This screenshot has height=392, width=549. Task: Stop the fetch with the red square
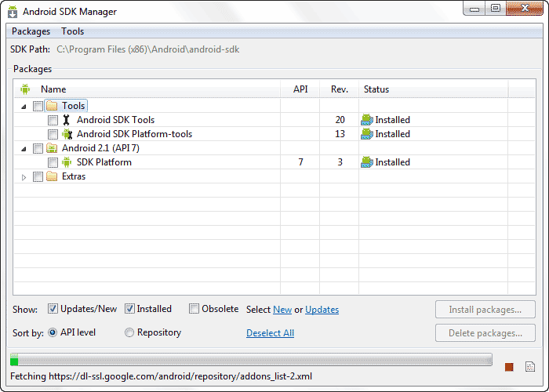tap(509, 367)
